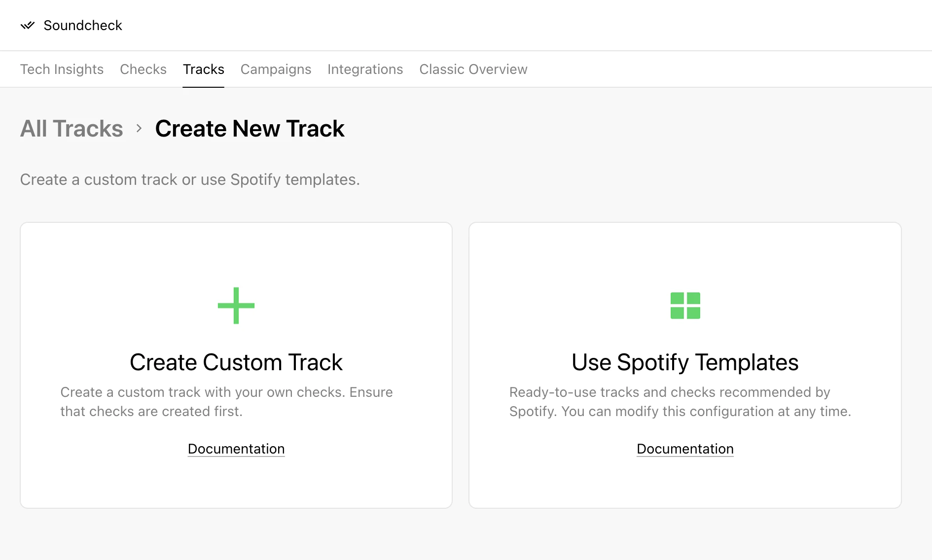932x560 pixels.
Task: Switch to Classic Overview tab
Action: pyautogui.click(x=473, y=69)
